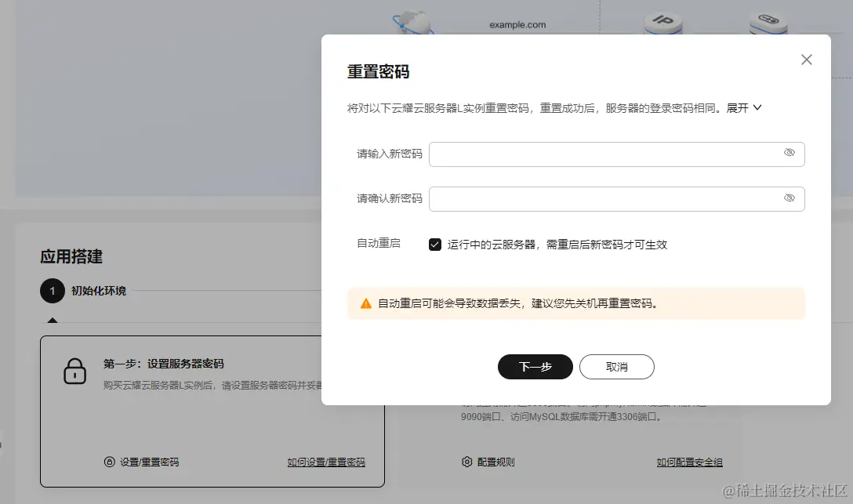
Task: Open the 如何设置/重置密码 help link
Action: click(326, 462)
